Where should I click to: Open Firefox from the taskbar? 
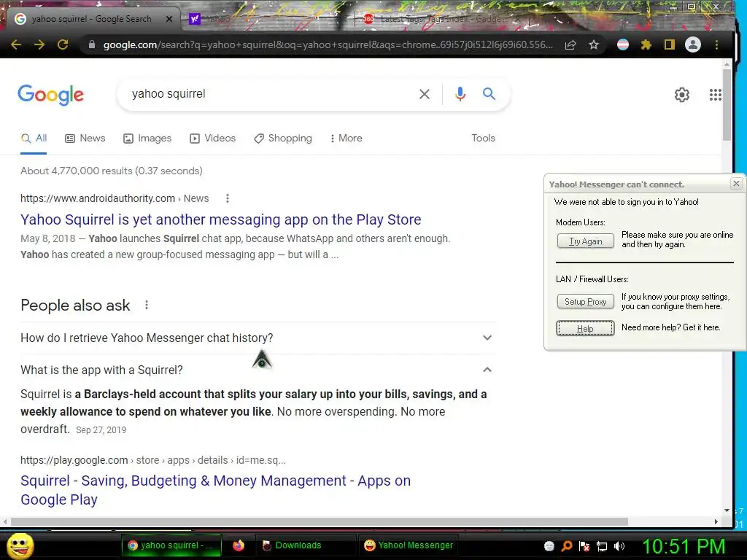pos(239,545)
